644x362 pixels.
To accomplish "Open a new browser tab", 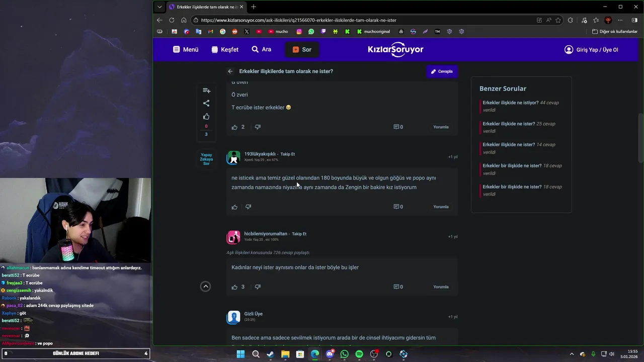I will (253, 7).
